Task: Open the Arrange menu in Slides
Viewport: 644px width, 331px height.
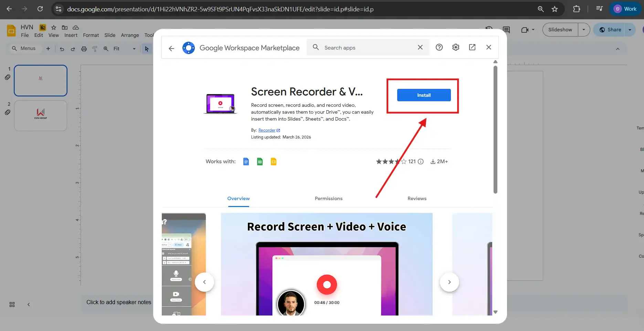Action: tap(130, 35)
